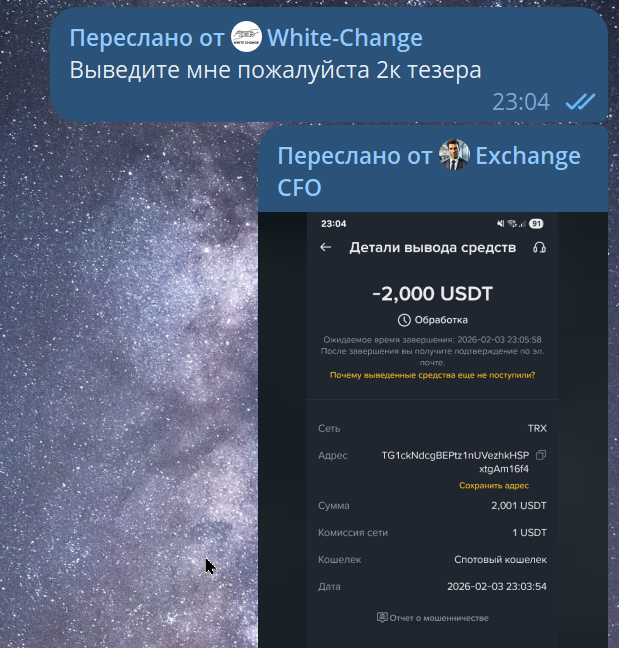Screen dimensions: 619x648
Task: Click the clock icon beside Обработка
Action: 404,320
